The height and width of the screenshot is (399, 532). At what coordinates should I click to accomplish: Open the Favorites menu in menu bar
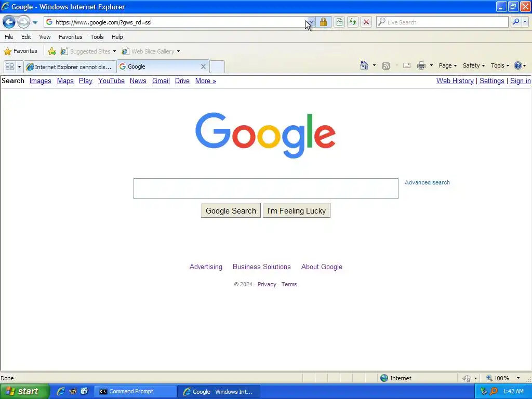71,37
